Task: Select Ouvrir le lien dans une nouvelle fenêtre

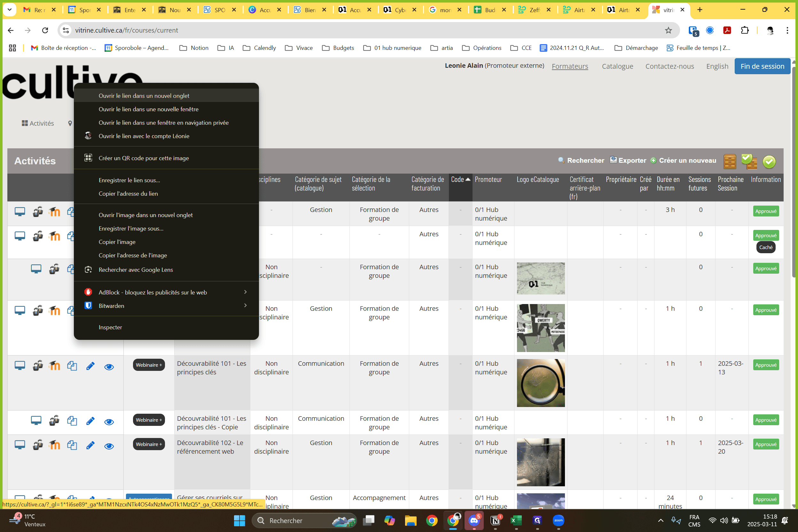Action: [166, 109]
